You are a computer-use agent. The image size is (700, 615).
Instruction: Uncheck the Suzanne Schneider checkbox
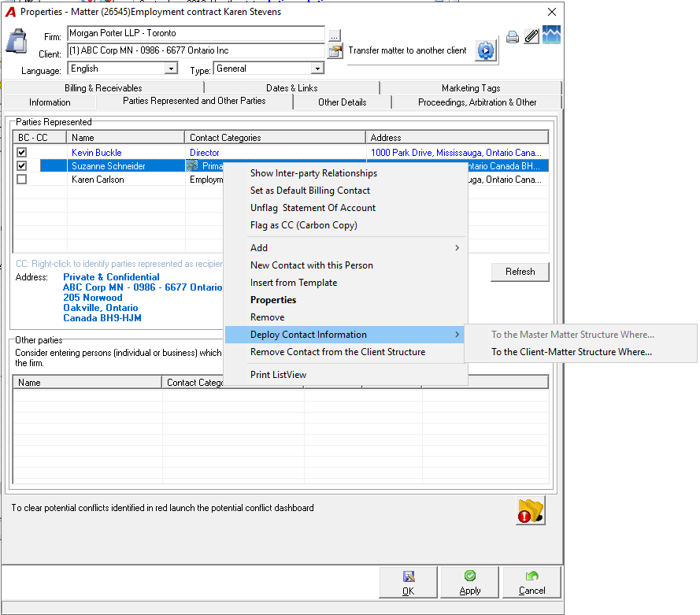(21, 166)
